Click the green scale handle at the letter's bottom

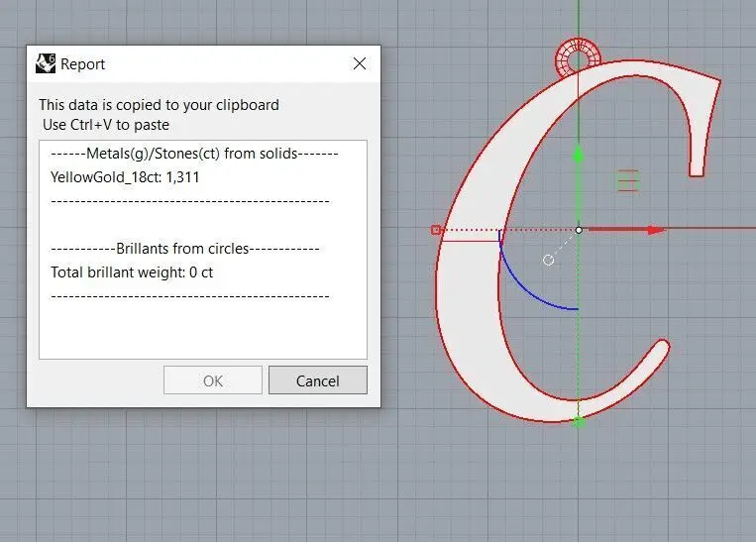[x=579, y=422]
